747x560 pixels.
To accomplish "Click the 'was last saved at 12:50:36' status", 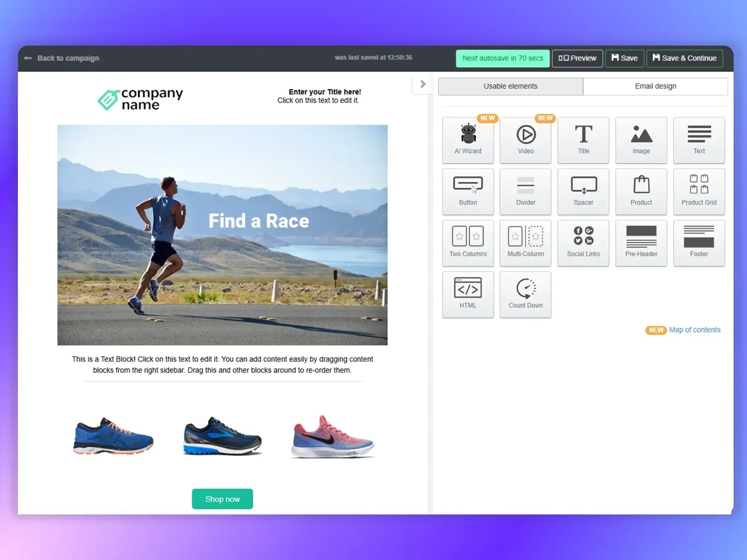I will (x=373, y=57).
